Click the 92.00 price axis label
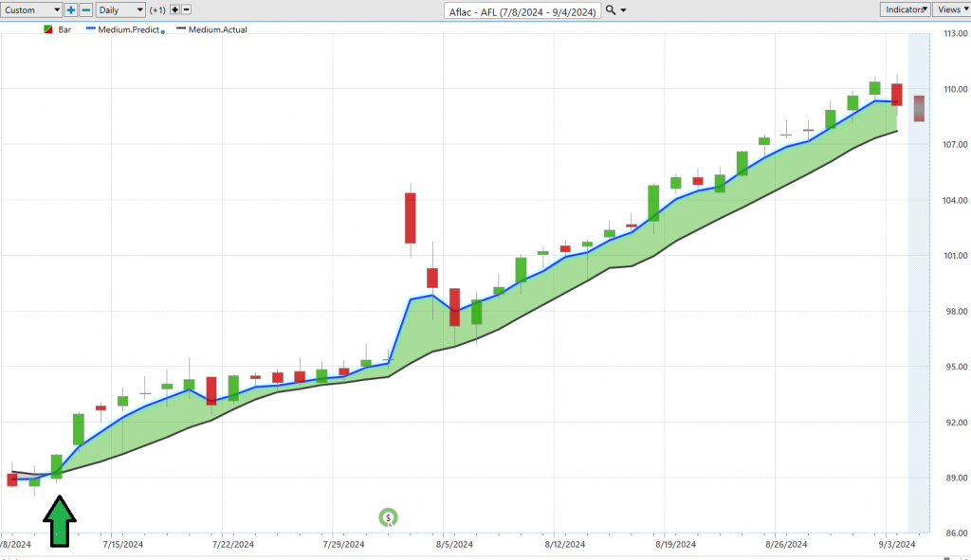Image resolution: width=971 pixels, height=560 pixels. point(956,422)
